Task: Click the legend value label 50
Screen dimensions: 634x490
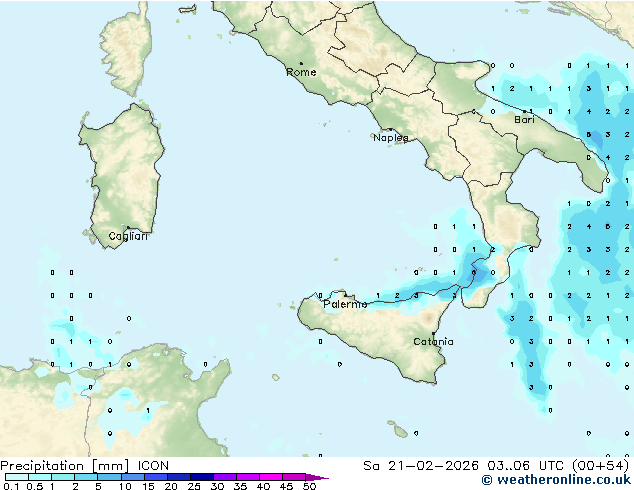Action: (x=309, y=486)
